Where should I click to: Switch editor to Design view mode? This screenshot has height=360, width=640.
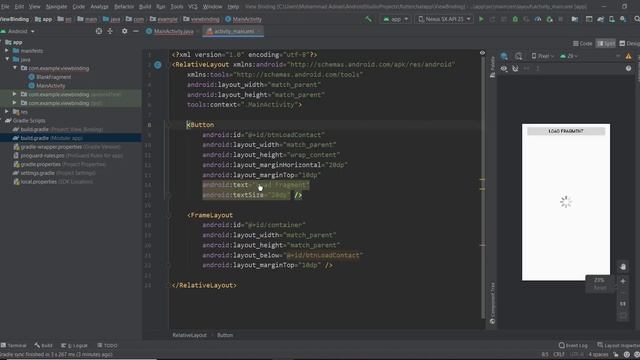point(629,43)
